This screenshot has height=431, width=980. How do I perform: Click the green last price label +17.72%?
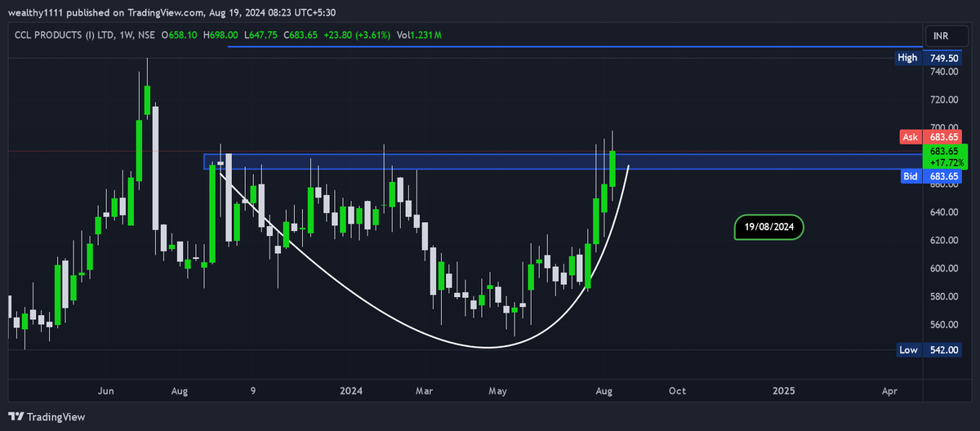945,157
